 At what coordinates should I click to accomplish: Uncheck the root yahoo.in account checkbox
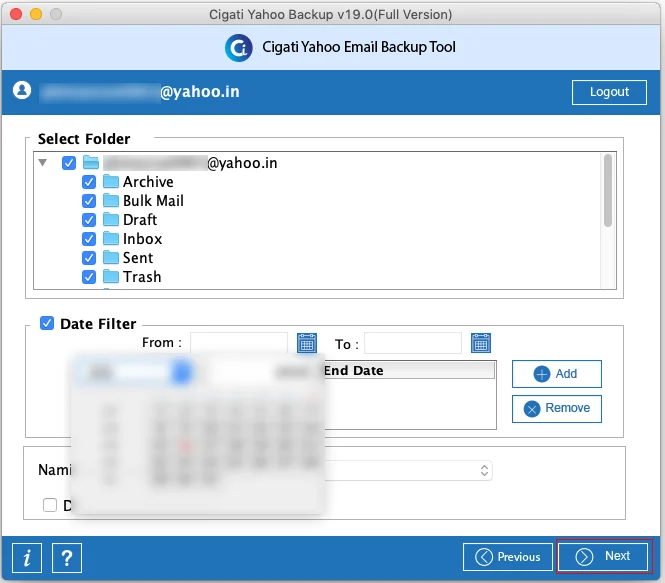[x=69, y=163]
